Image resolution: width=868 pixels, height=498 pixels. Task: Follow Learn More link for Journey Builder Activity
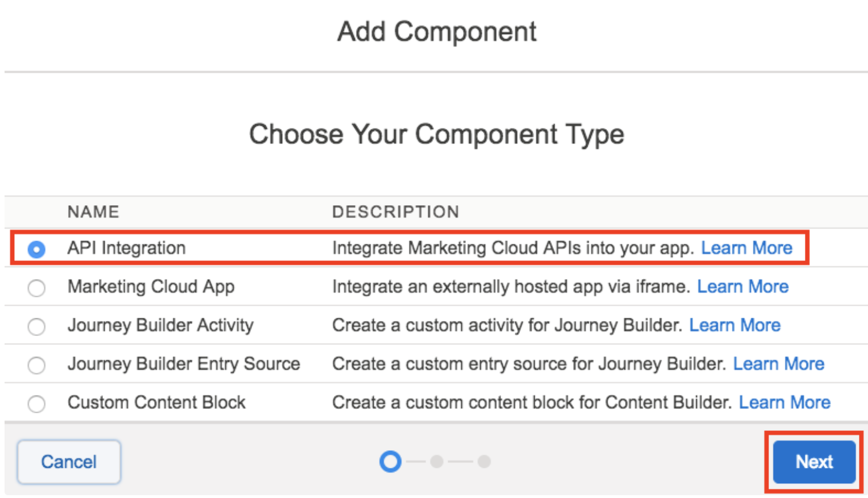pyautogui.click(x=734, y=325)
